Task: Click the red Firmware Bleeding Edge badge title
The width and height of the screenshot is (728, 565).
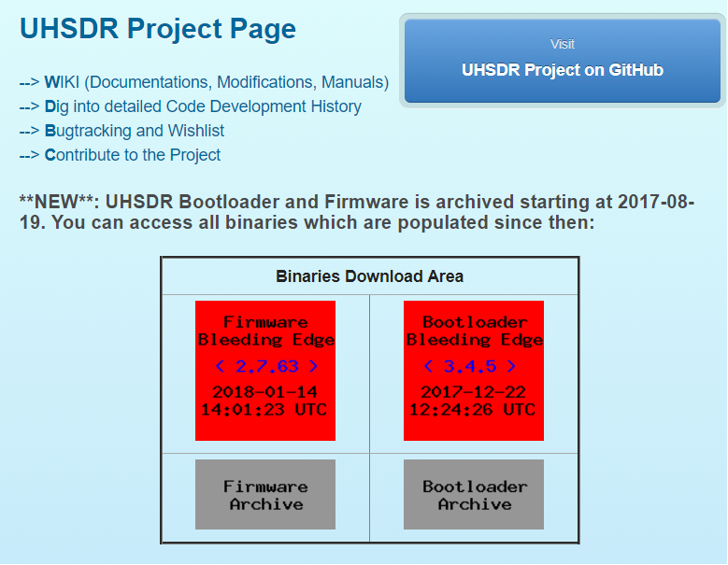Action: (265, 331)
